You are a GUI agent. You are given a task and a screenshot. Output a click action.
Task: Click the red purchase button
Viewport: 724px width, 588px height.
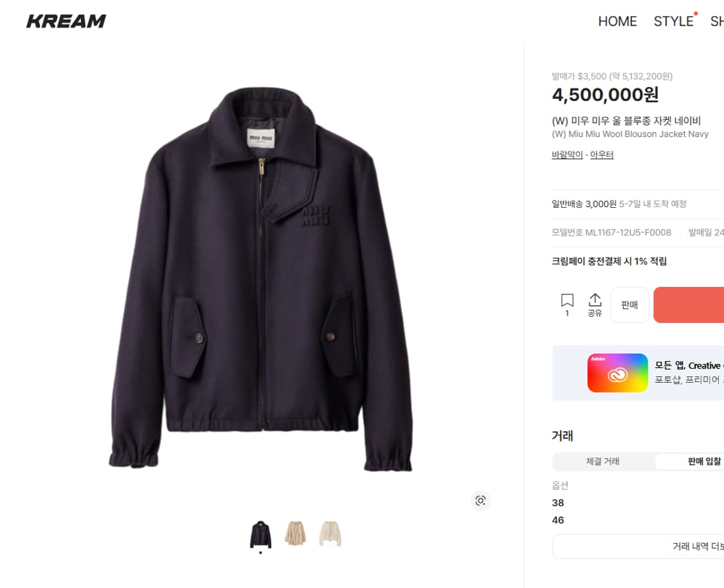click(689, 305)
